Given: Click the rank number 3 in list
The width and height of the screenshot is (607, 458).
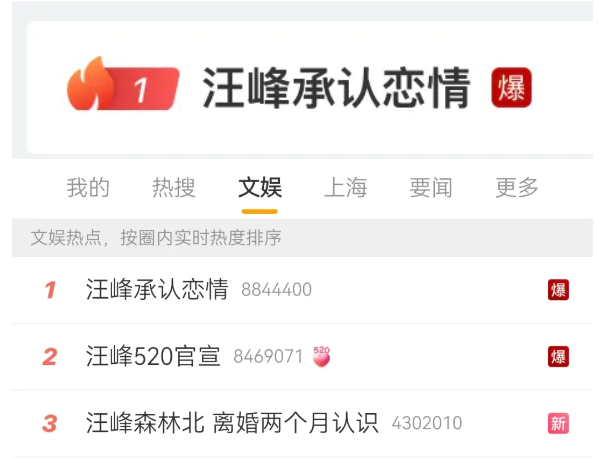Looking at the screenshot, I should click(50, 423).
